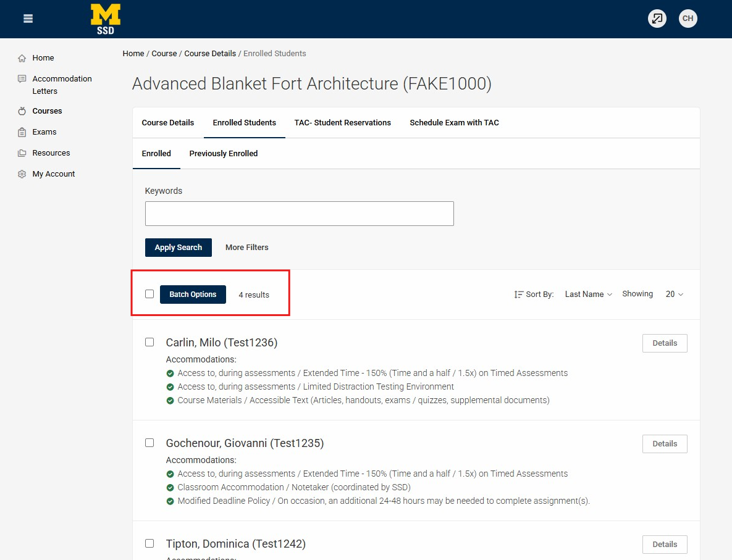The image size is (732, 560).
Task: Click the Apply Search button
Action: coord(179,248)
